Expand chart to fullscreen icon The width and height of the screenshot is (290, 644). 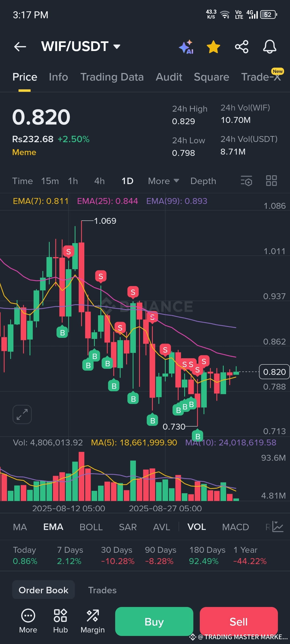coord(22,414)
